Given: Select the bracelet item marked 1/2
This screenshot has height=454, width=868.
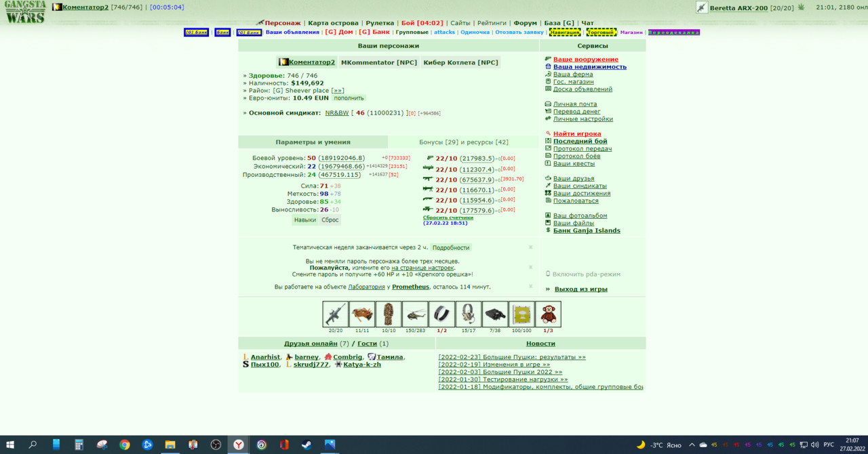Looking at the screenshot, I should click(x=441, y=314).
